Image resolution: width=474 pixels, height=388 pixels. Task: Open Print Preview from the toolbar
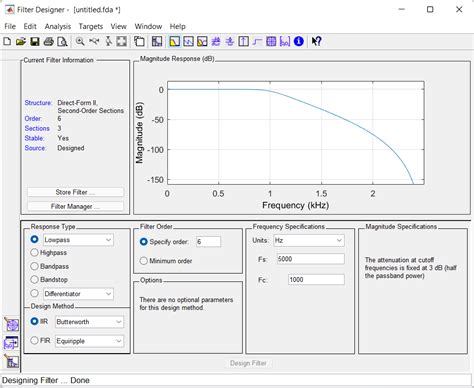62,42
